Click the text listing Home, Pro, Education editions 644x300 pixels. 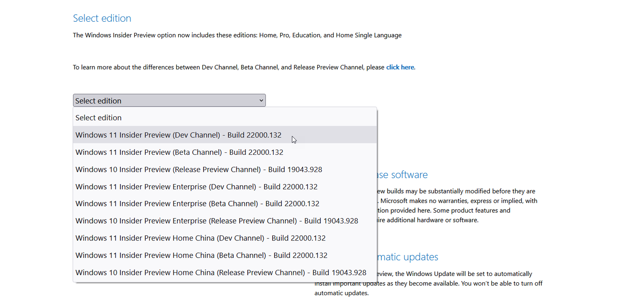237,35
